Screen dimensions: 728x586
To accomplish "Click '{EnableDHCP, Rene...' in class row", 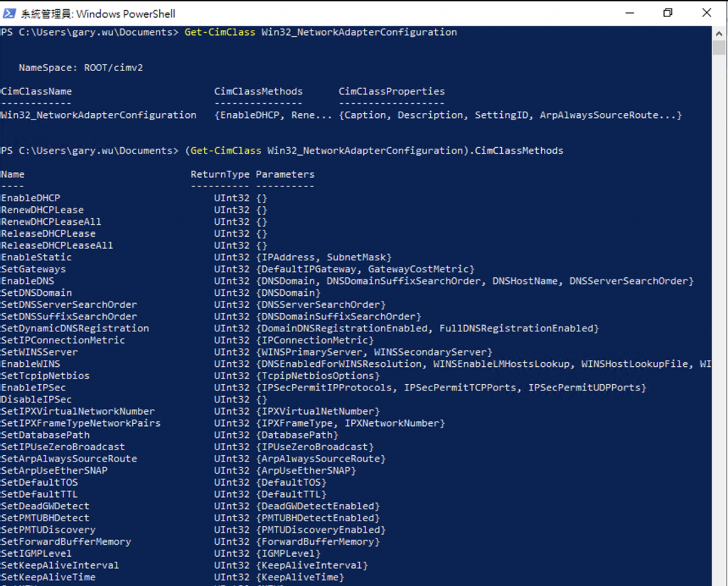I will click(274, 115).
